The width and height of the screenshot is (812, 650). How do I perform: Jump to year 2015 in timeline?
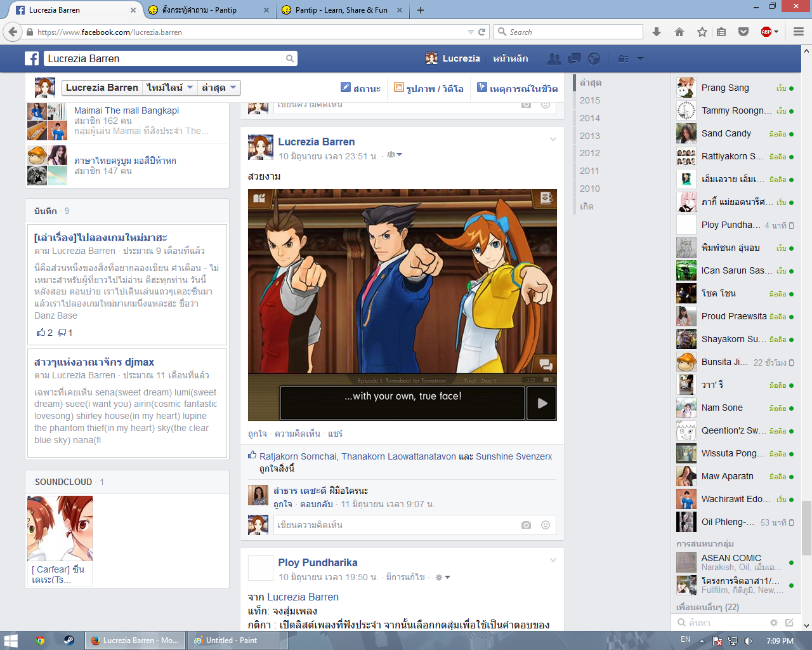click(589, 100)
